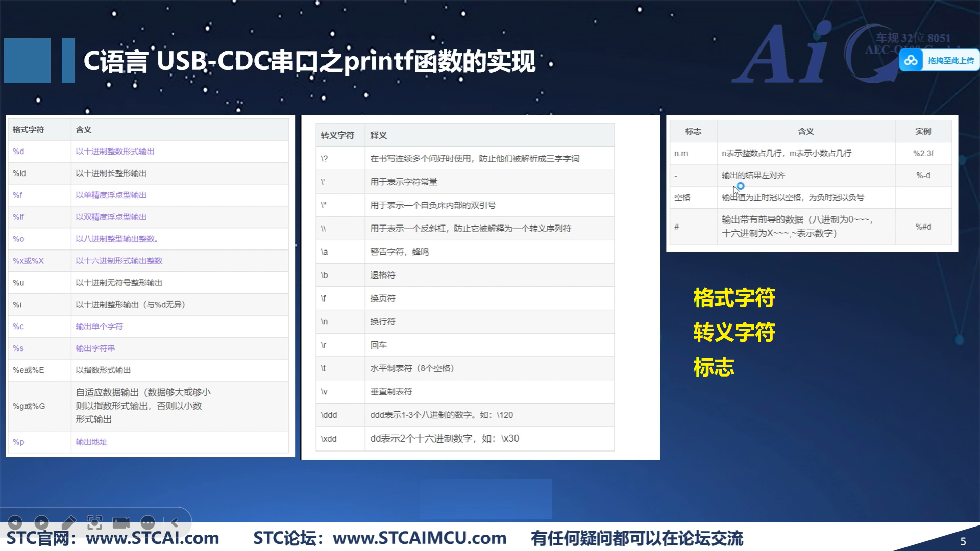Open the 以八进制整型输出整数 link
This screenshot has height=551, width=980.
click(x=117, y=239)
